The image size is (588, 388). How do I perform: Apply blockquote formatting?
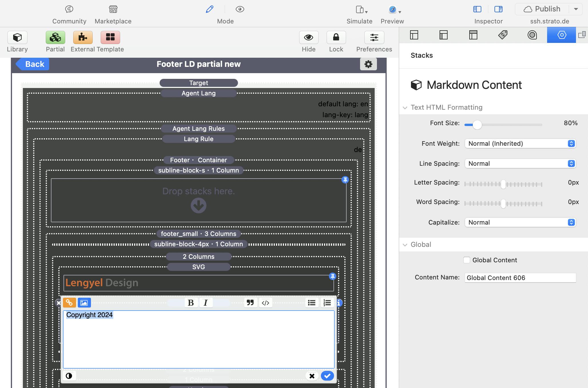[250, 303]
